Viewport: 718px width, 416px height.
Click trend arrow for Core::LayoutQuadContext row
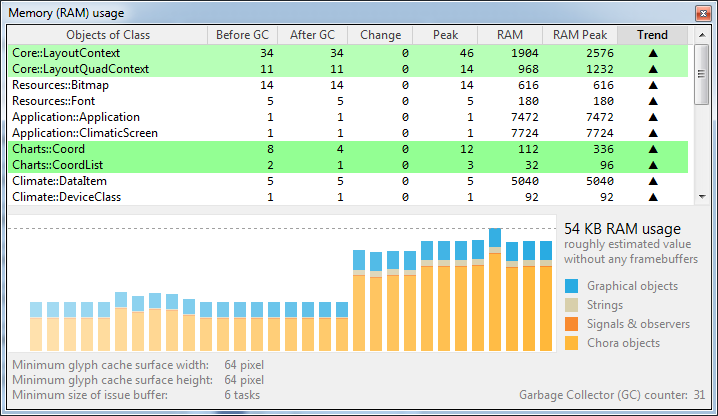[x=654, y=70]
